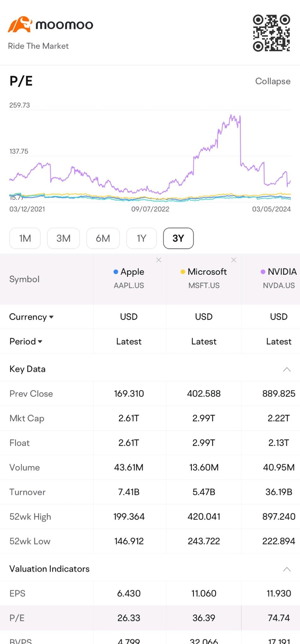Open the NVDA.US symbol column

(279, 278)
